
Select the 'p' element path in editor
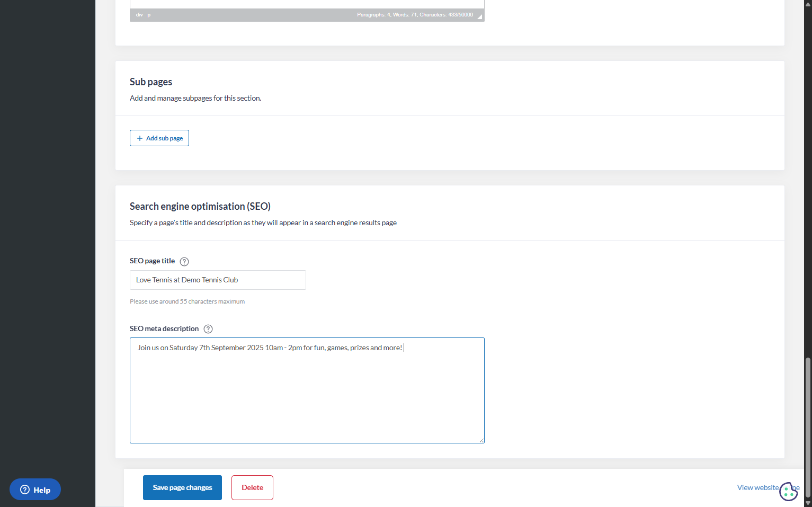point(149,15)
